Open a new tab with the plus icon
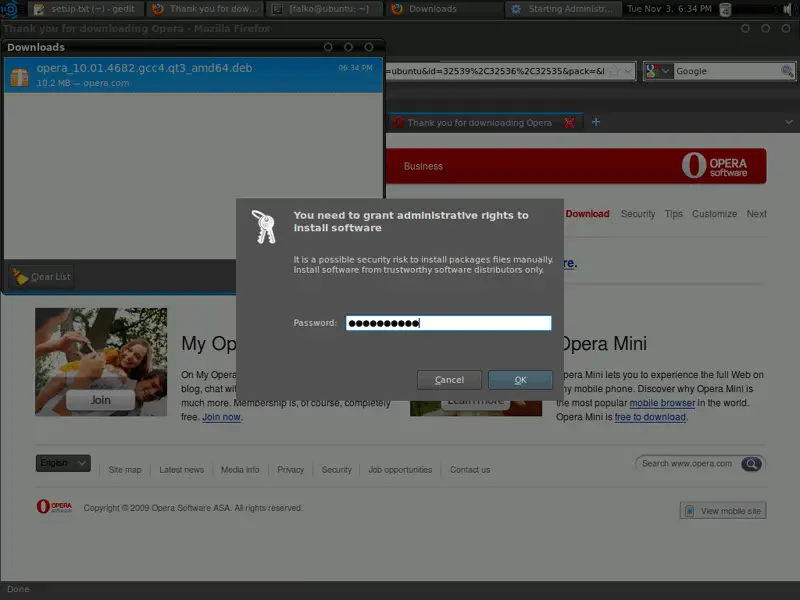 coord(595,122)
